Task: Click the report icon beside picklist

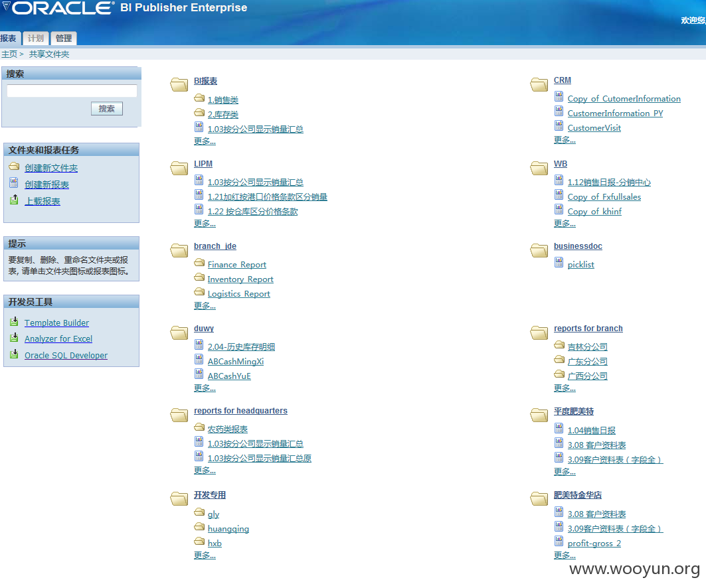Action: coord(559,262)
